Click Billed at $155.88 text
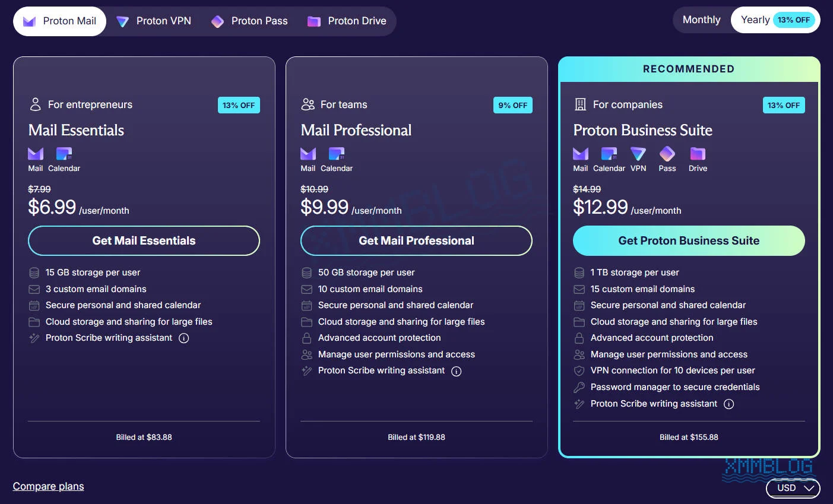 689,438
